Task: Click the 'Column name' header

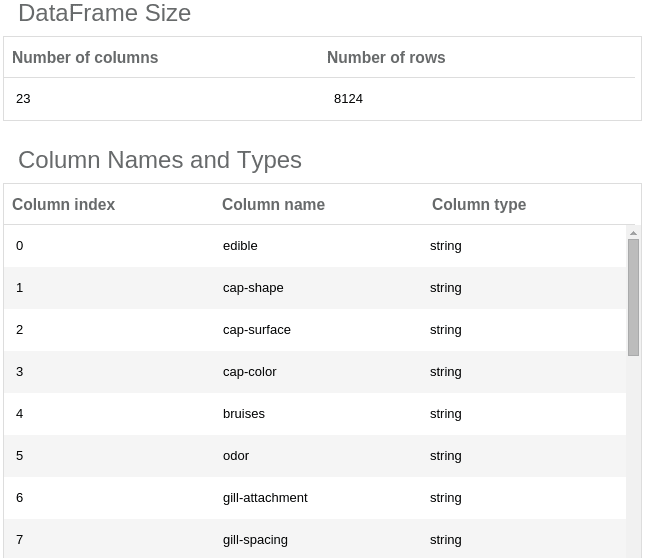Action: [273, 204]
